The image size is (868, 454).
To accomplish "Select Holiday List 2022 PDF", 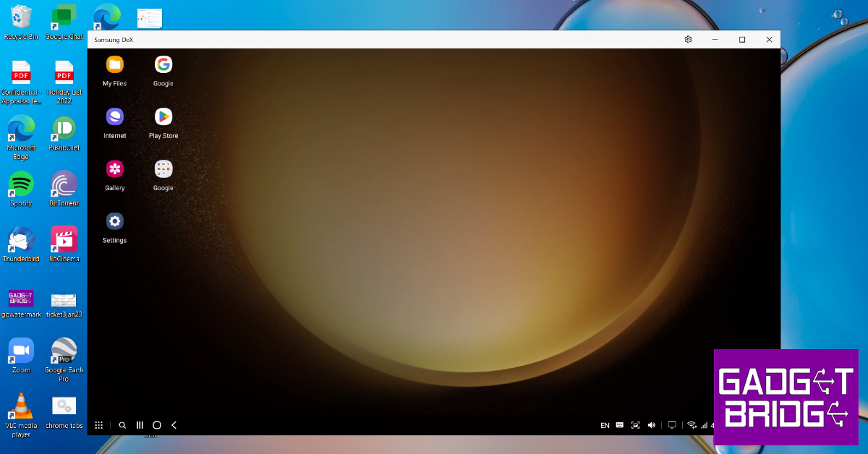I will pyautogui.click(x=64, y=82).
